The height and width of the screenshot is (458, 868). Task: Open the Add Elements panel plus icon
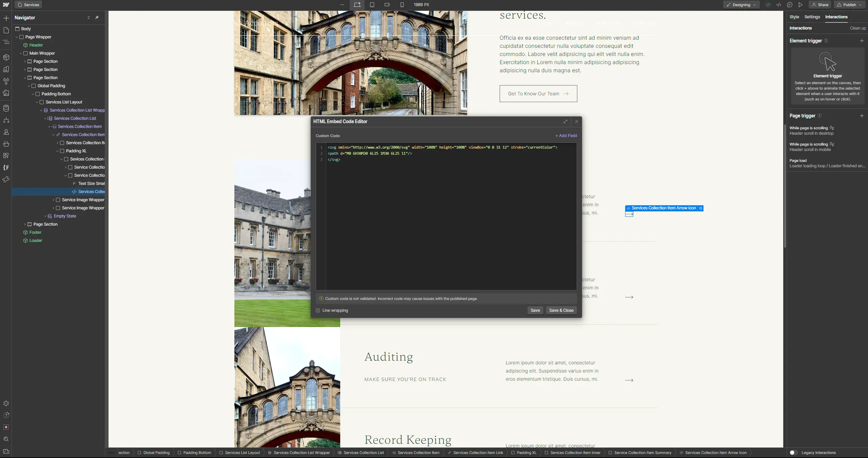coord(6,18)
